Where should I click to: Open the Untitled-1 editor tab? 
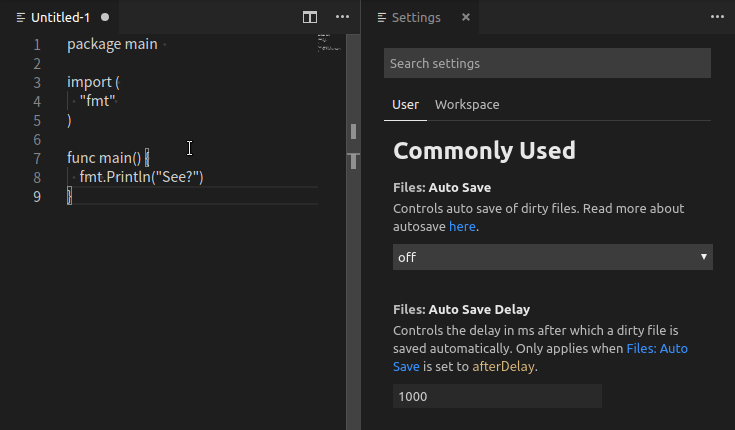point(60,18)
